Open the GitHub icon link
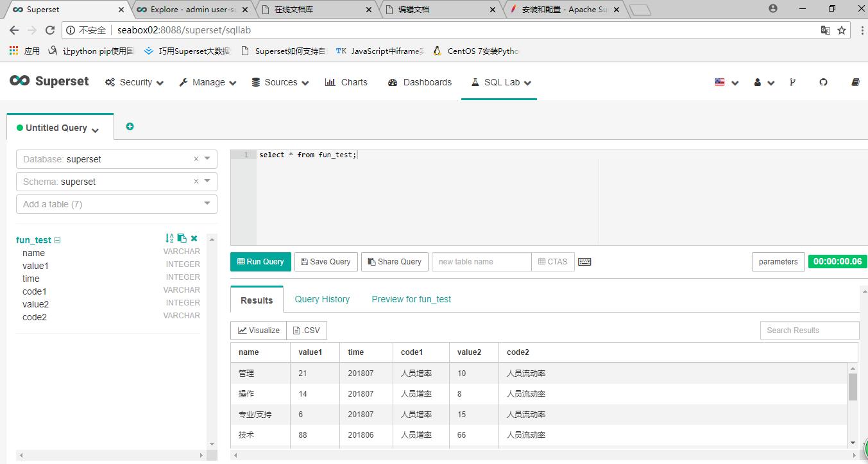Image resolution: width=868 pixels, height=464 pixels. coord(824,82)
